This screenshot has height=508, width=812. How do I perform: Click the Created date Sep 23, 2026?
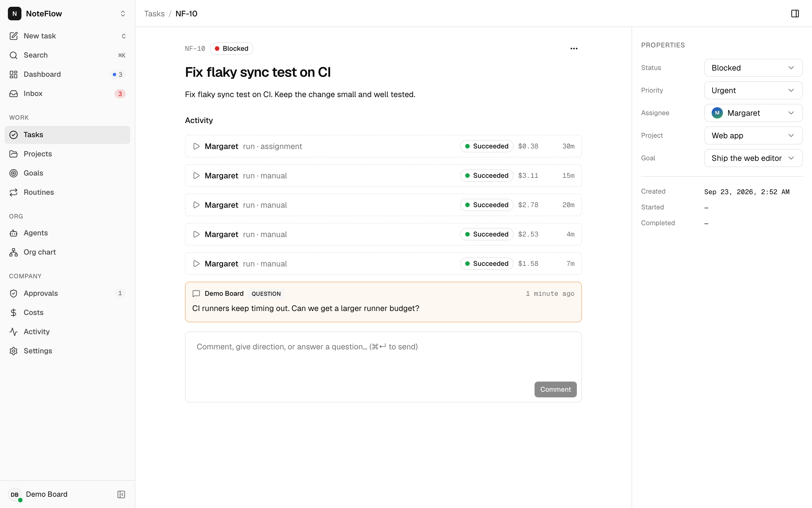(747, 192)
